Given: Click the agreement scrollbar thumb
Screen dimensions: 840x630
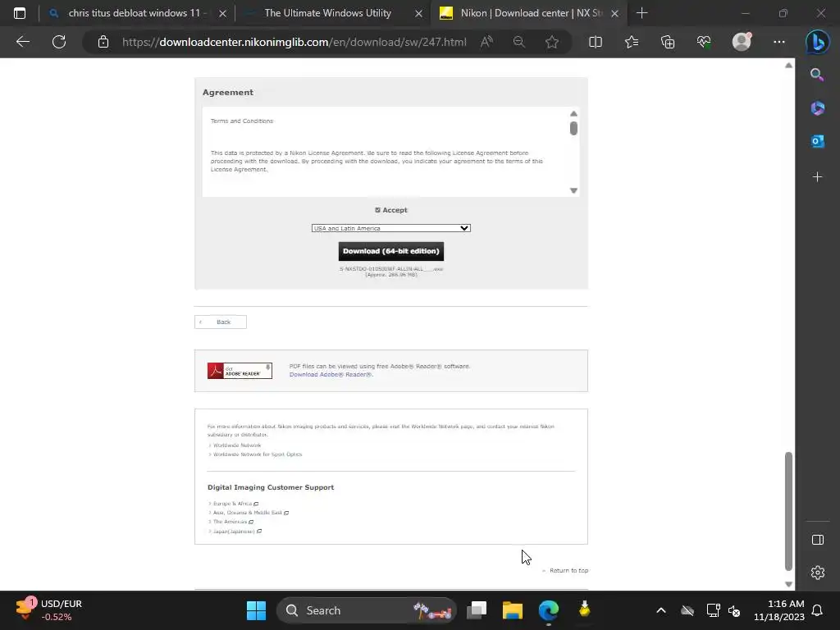Looking at the screenshot, I should pyautogui.click(x=573, y=129).
